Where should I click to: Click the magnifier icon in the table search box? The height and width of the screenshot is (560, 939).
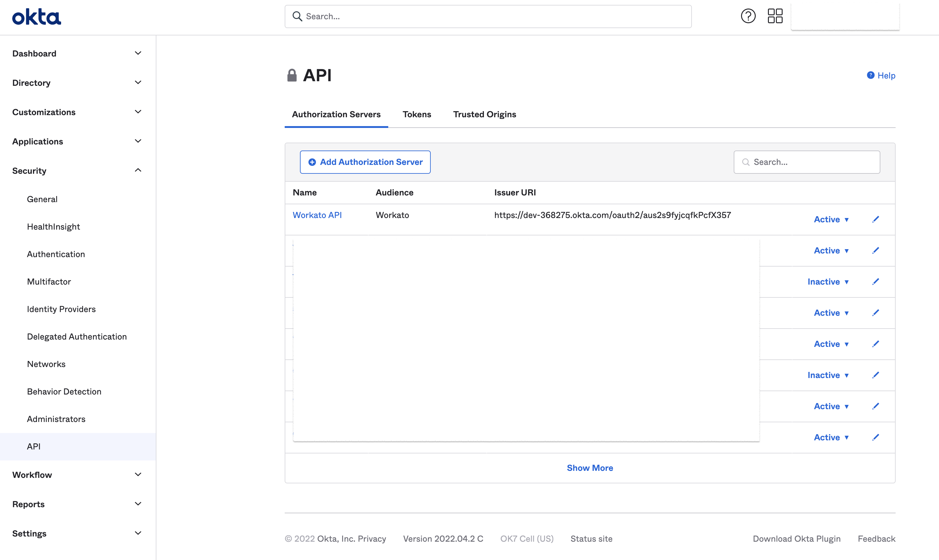click(746, 162)
